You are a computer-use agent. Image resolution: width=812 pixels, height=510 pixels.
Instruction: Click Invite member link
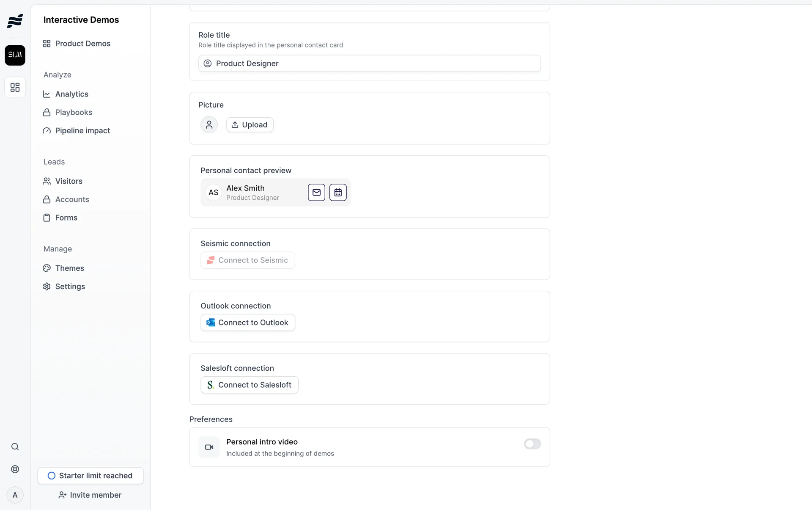90,495
